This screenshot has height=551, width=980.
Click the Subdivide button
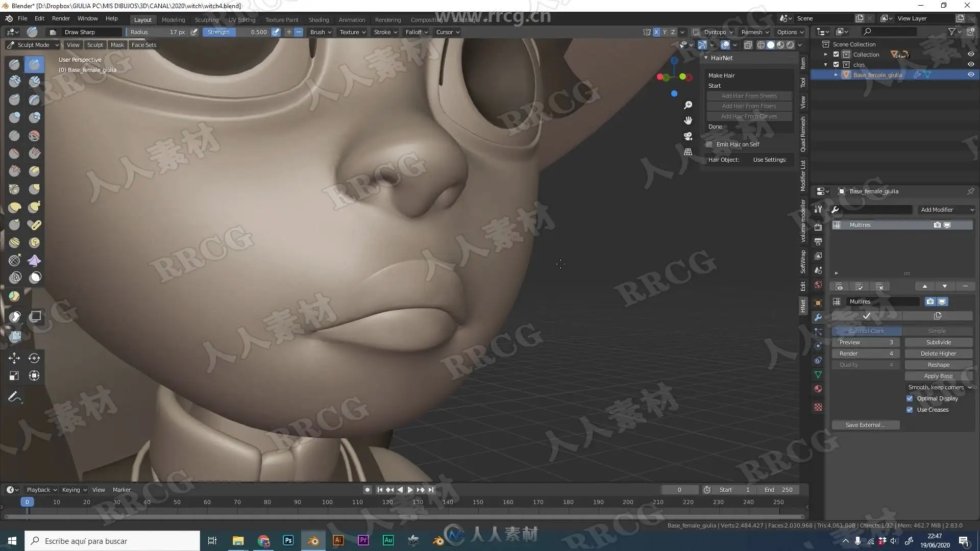coord(938,342)
